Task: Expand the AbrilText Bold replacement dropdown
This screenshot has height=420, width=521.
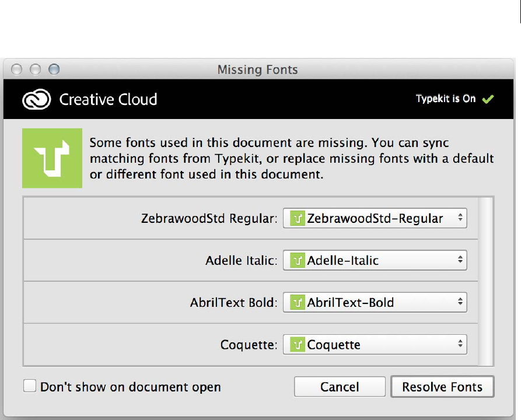Action: point(375,303)
